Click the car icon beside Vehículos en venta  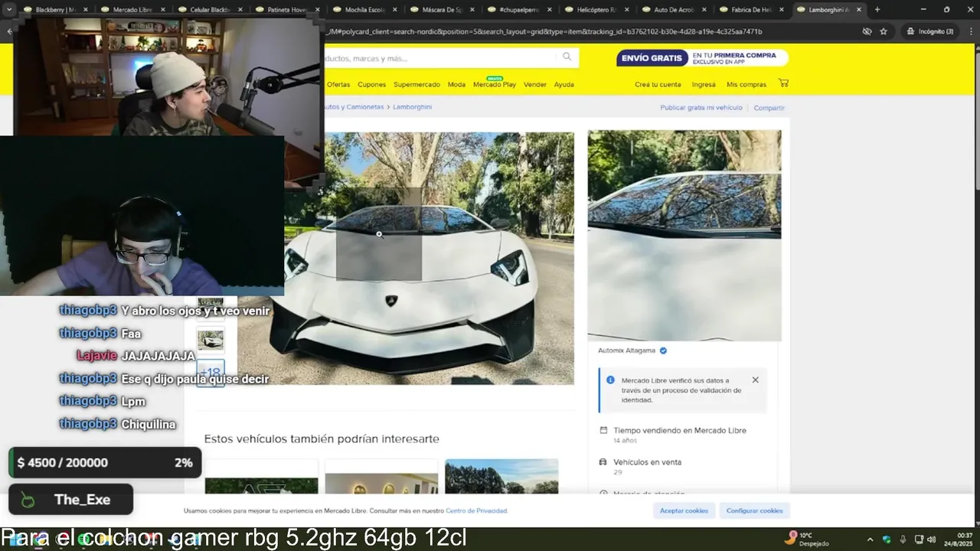pyautogui.click(x=603, y=462)
